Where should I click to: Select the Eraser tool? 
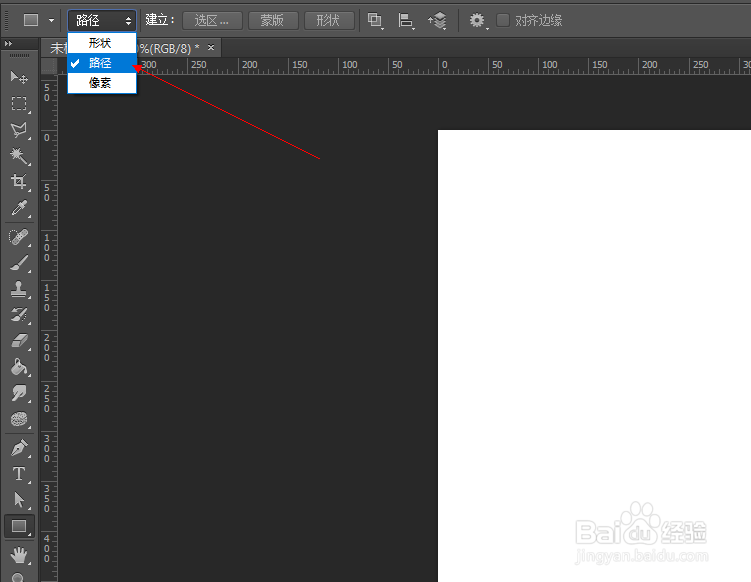click(x=19, y=341)
